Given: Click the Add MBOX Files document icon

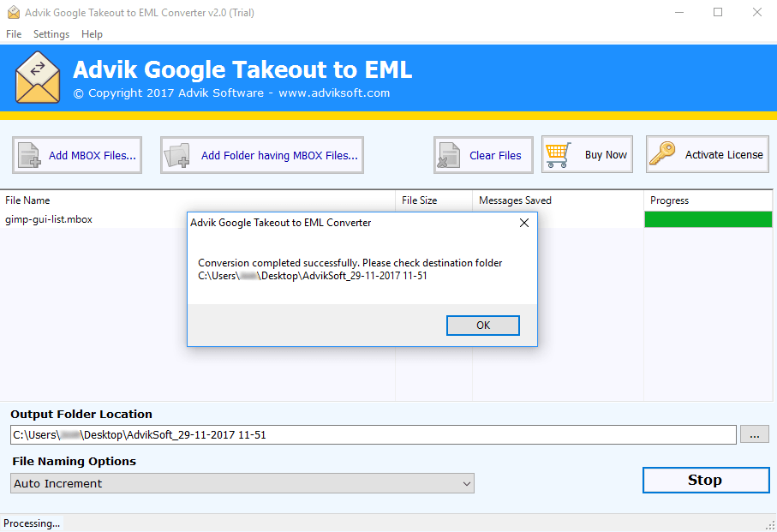Looking at the screenshot, I should click(x=29, y=155).
